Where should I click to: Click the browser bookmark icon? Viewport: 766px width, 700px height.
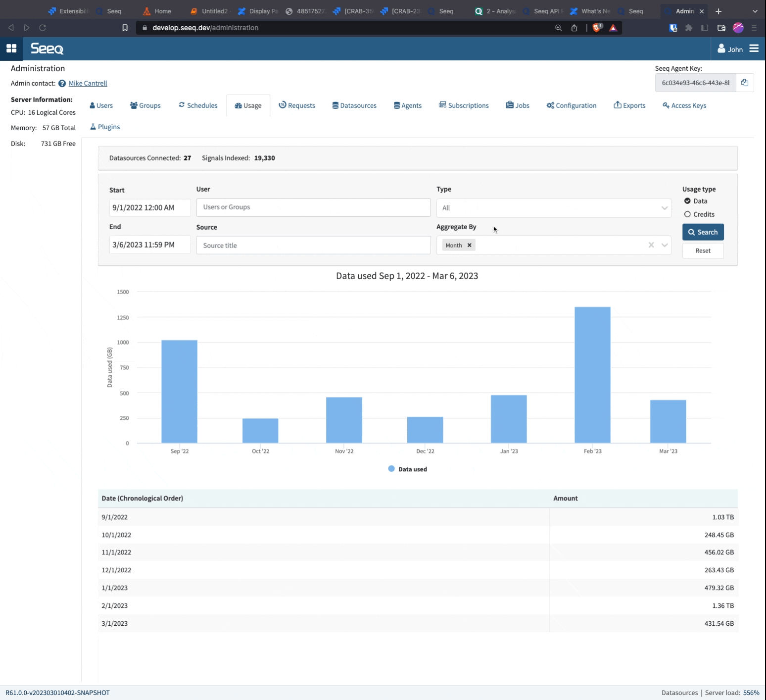125,28
